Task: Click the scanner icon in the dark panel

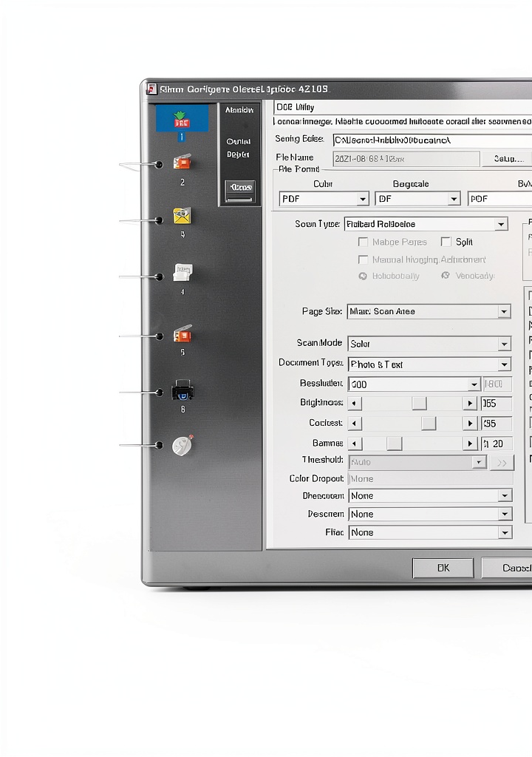Action: coord(240,191)
